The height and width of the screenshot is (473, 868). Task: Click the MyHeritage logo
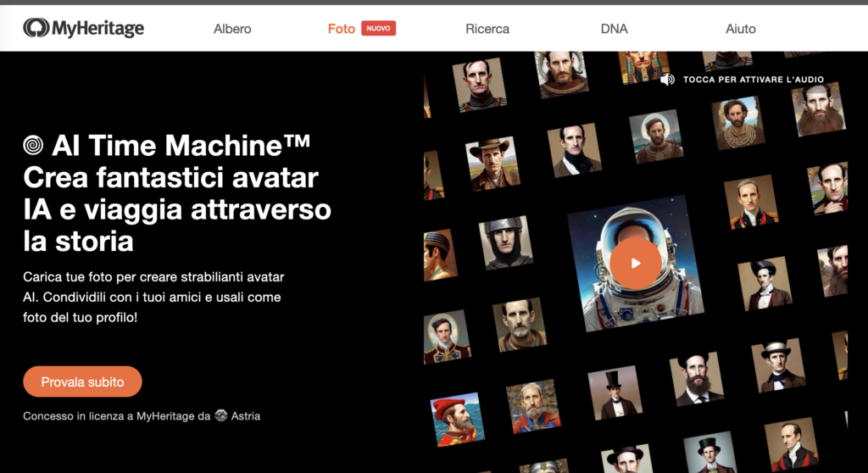click(x=84, y=28)
